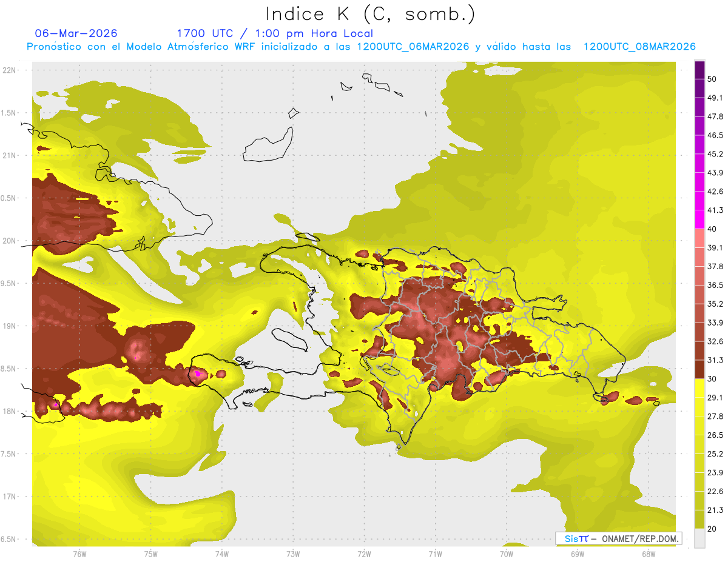Pick the magenta swatch between 40 and 41.3
Image resolution: width=728 pixels, height=562 pixels.
pyautogui.click(x=699, y=219)
